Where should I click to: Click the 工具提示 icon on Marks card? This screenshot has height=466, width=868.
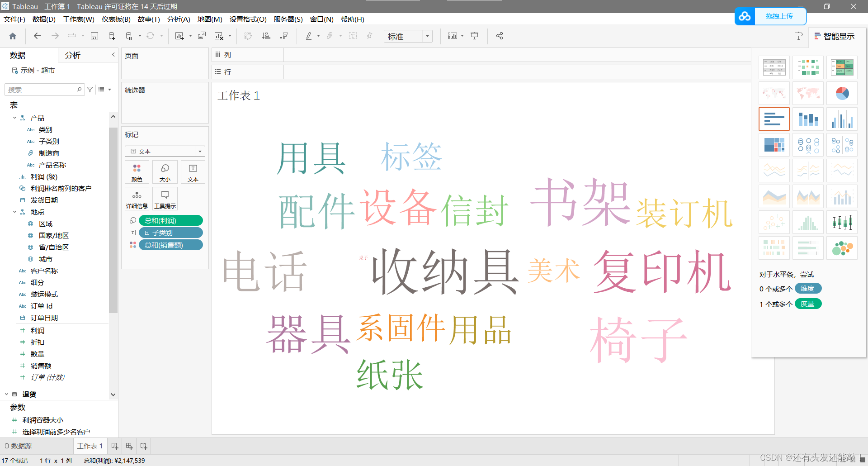point(165,198)
